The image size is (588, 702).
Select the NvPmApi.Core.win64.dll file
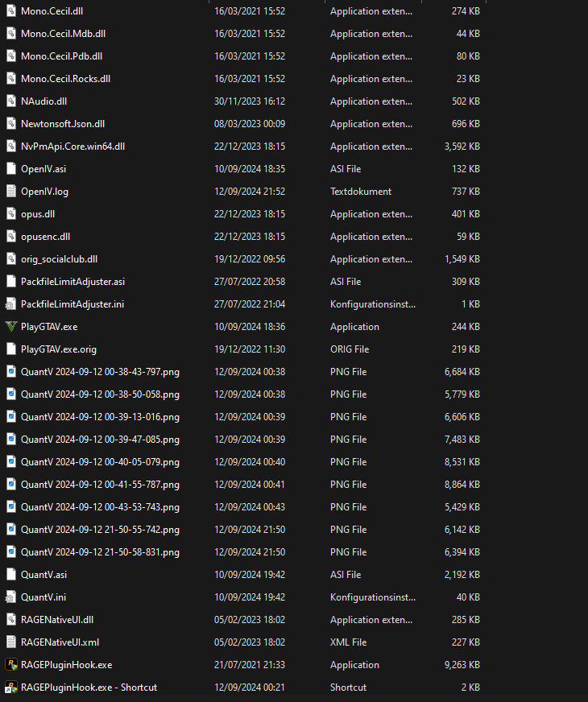coord(72,147)
